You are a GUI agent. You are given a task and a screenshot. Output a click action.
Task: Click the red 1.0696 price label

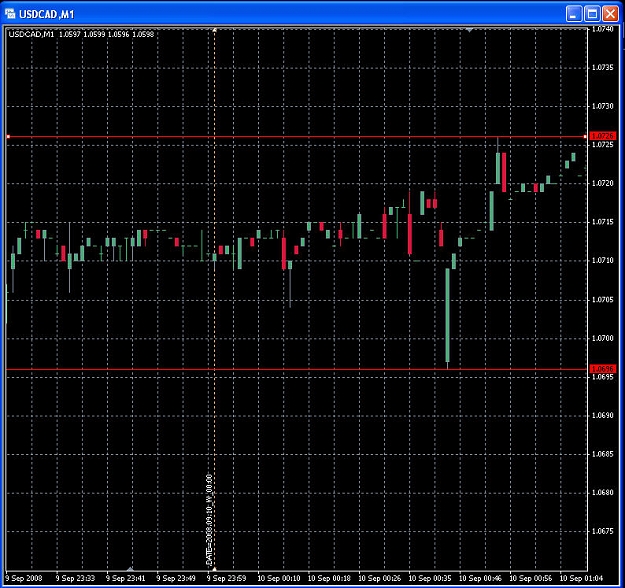click(603, 369)
